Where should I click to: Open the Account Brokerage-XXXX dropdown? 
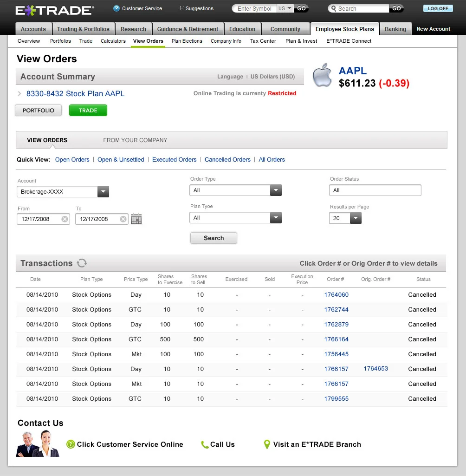tap(103, 191)
